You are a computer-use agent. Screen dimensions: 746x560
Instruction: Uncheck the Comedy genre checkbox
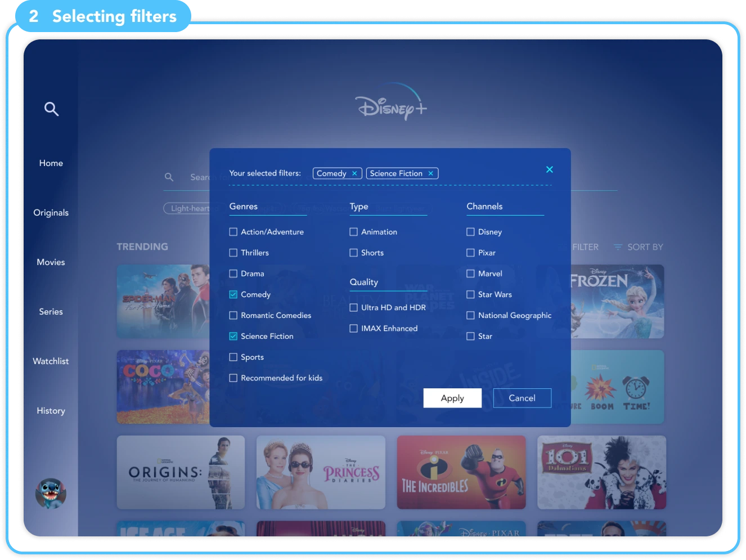pyautogui.click(x=233, y=294)
